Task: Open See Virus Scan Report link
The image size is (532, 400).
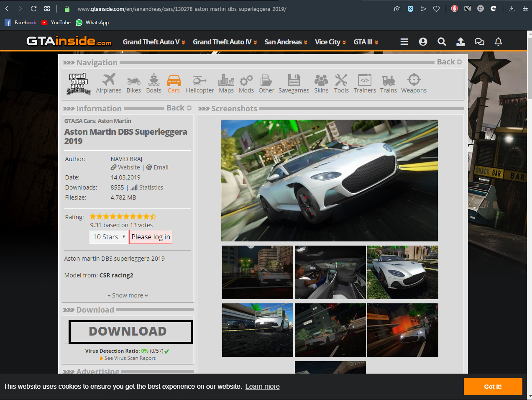Action: click(x=128, y=358)
